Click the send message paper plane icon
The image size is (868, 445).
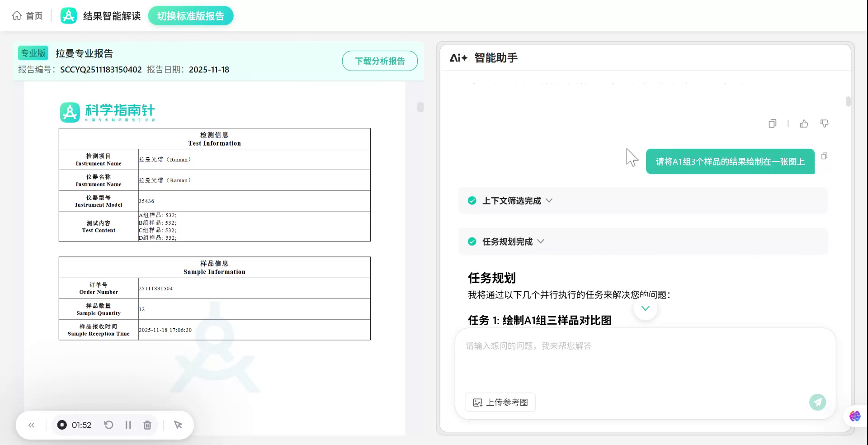pos(817,402)
